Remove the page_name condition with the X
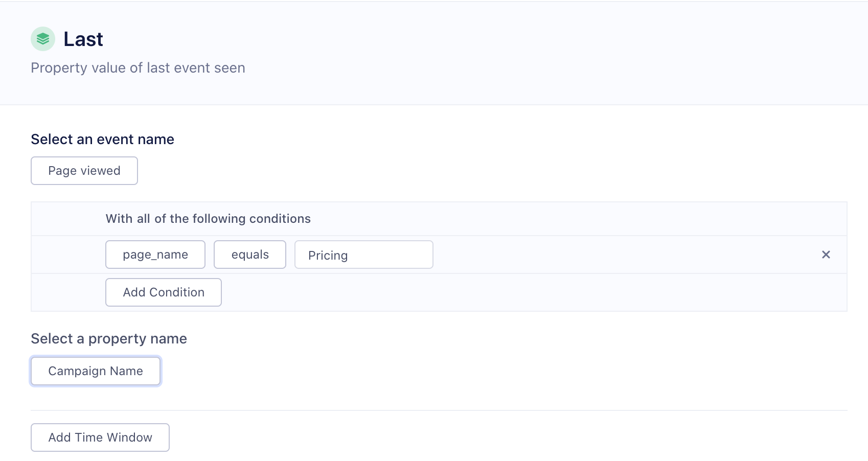 (826, 255)
